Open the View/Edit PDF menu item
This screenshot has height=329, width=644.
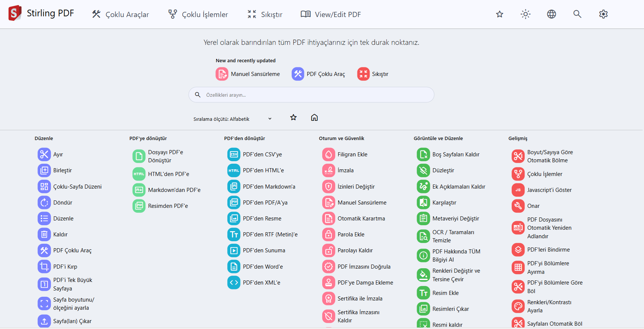(x=331, y=14)
